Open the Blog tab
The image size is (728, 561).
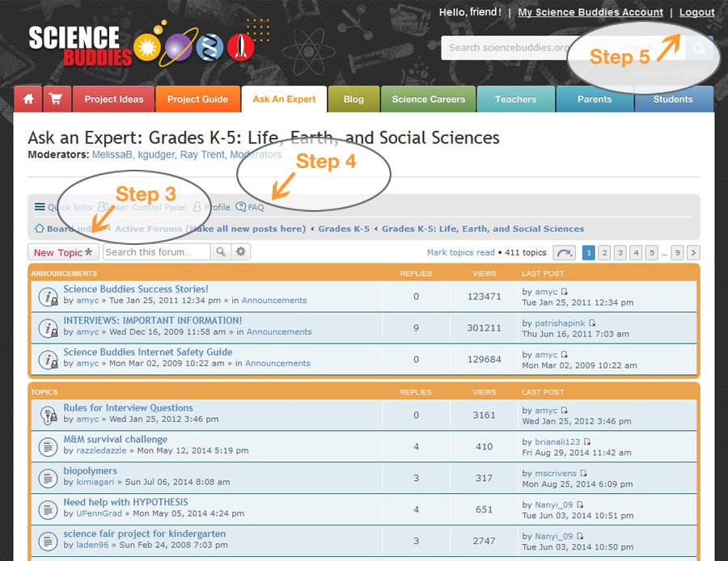click(x=353, y=99)
